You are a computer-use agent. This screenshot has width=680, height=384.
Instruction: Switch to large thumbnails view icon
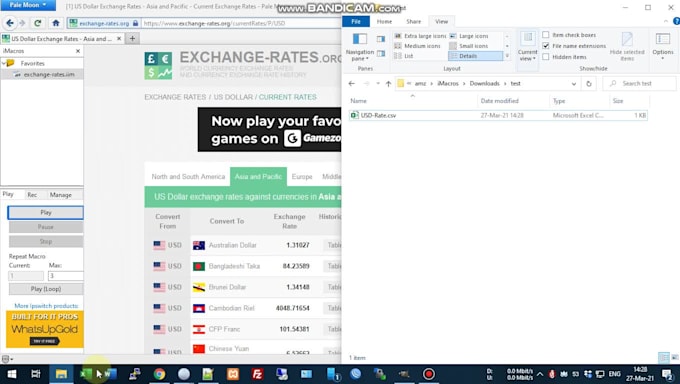point(674,358)
